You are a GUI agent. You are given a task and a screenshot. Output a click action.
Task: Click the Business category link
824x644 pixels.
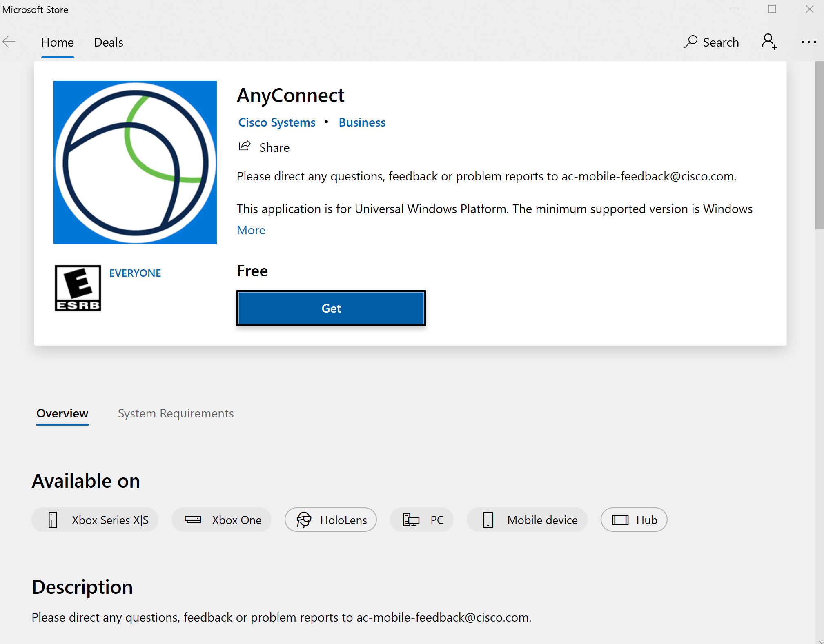click(x=362, y=122)
